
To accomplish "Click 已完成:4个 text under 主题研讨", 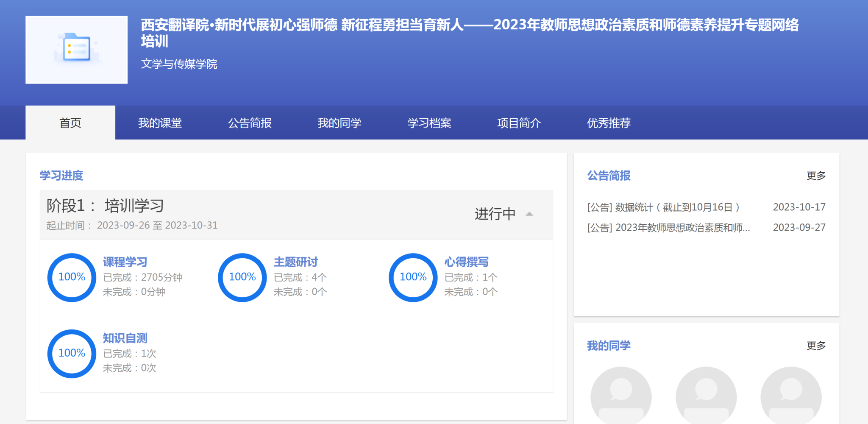I will coord(300,277).
